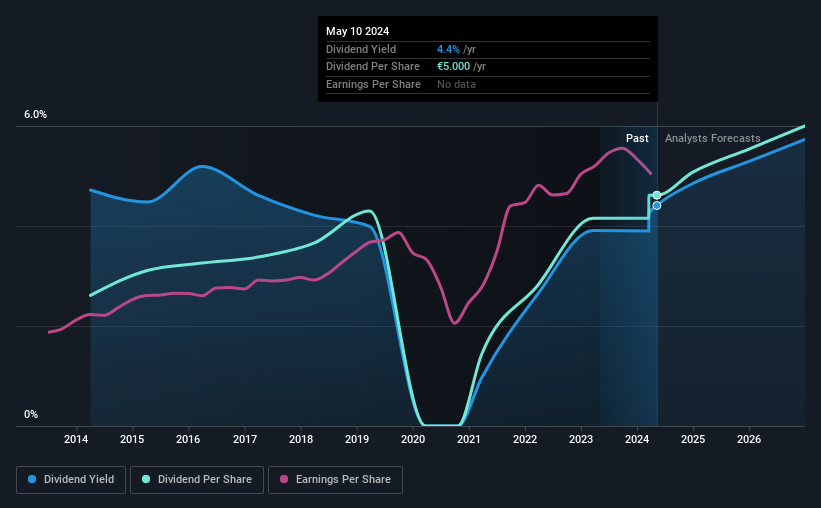
Task: Click the 2026 x-axis label
Action: (x=749, y=439)
